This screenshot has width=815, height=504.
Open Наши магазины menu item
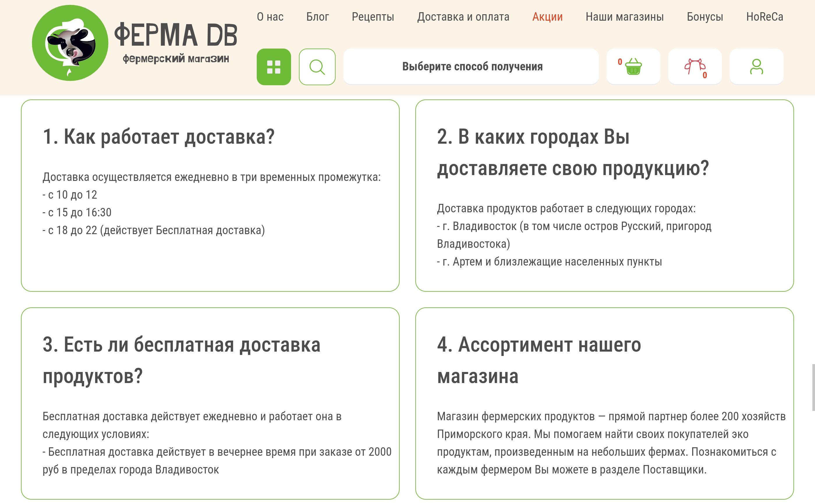625,17
